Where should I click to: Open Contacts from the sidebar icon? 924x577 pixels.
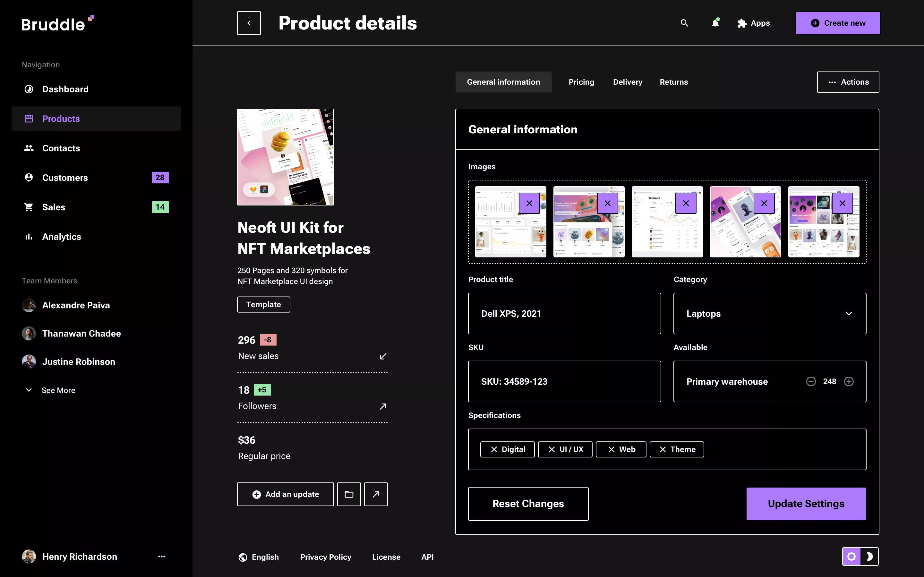click(x=29, y=148)
